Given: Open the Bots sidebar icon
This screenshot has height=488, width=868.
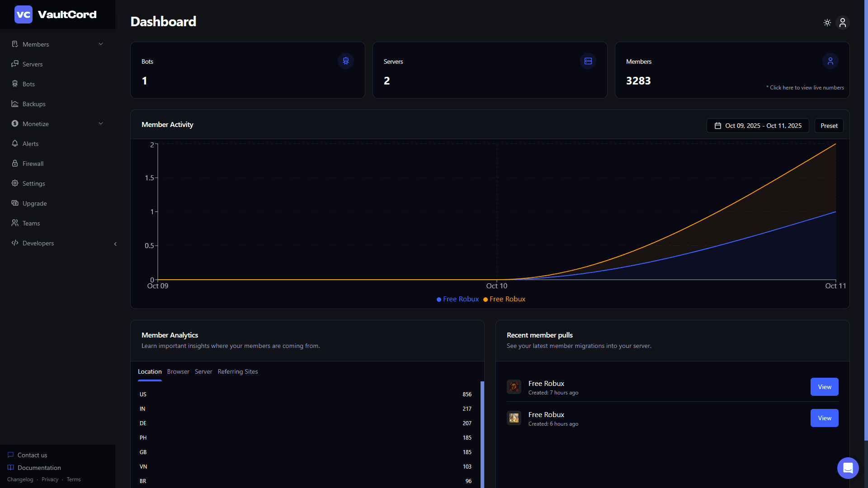Looking at the screenshot, I should [x=15, y=84].
